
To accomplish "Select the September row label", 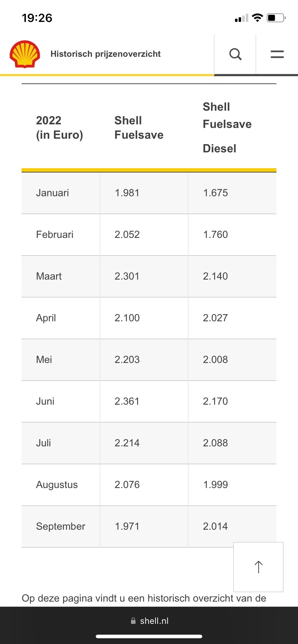I will point(60,526).
